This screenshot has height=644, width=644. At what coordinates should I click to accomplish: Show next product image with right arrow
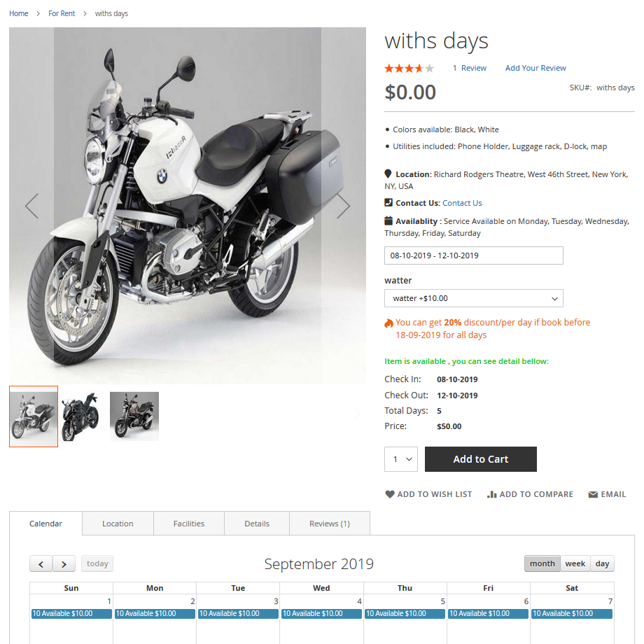[344, 206]
